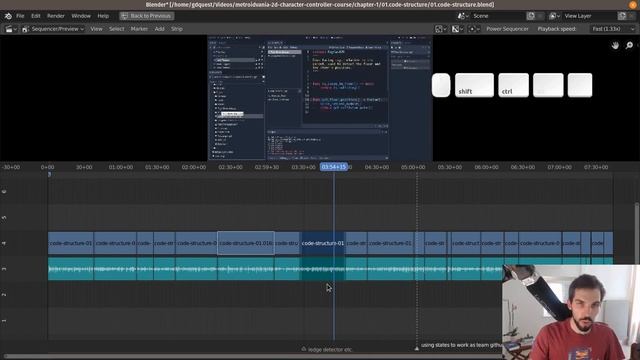Open the Window menu
640x360 pixels.
point(81,16)
